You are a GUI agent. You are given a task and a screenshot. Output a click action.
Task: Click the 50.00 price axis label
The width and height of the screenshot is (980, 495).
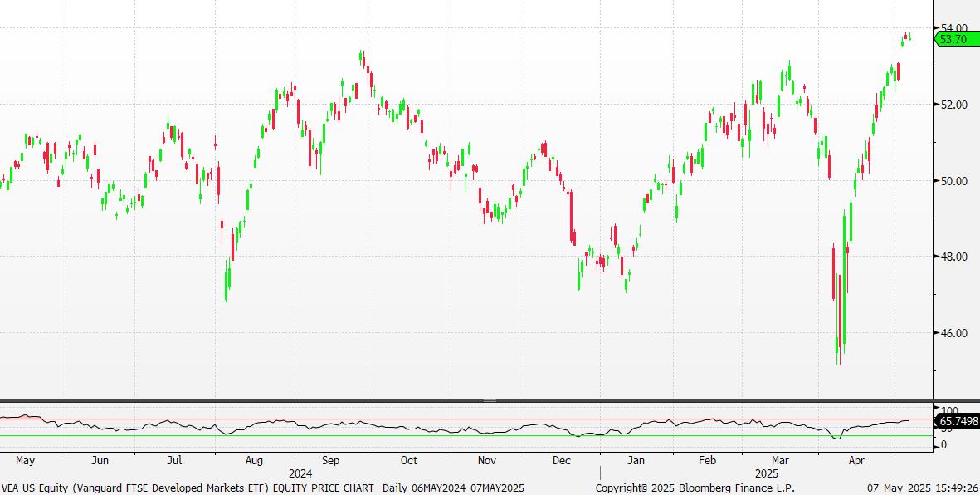(x=953, y=181)
